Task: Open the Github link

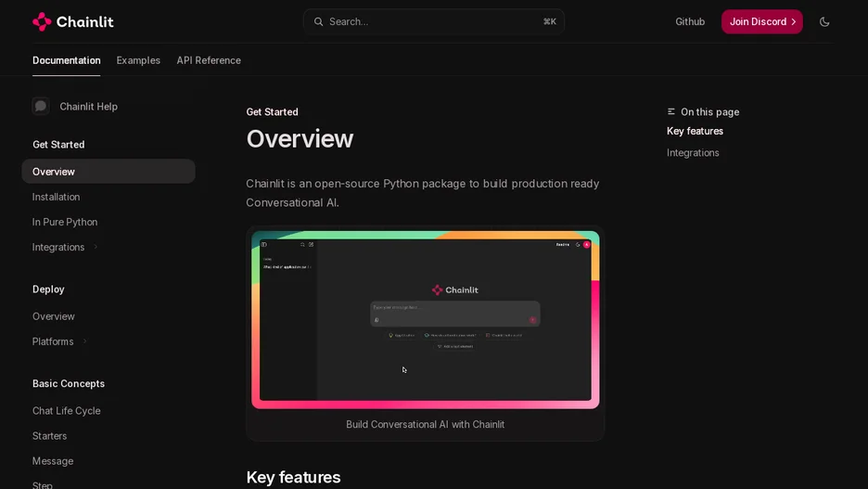Action: coord(690,21)
